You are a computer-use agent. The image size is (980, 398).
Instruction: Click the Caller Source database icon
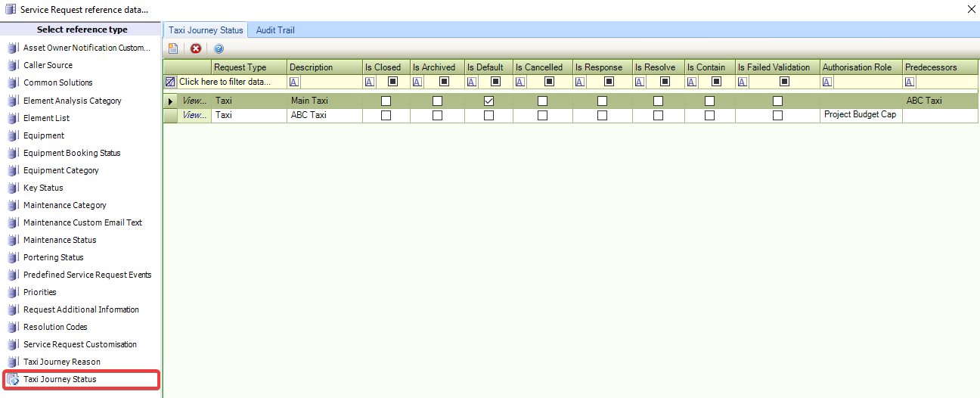point(12,66)
